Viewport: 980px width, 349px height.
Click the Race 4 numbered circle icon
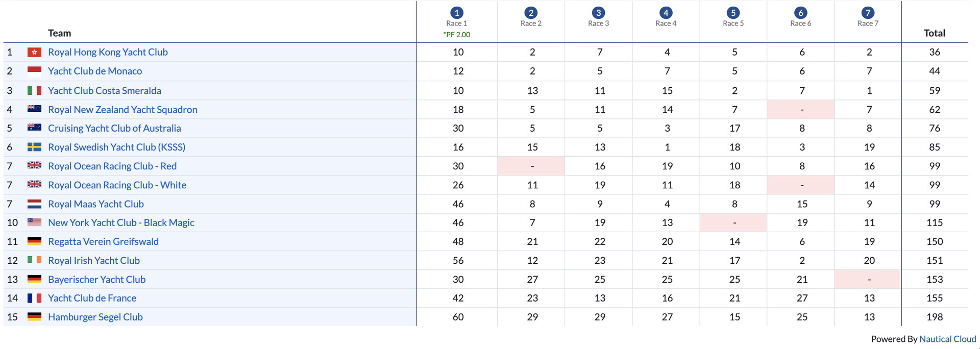point(666,13)
